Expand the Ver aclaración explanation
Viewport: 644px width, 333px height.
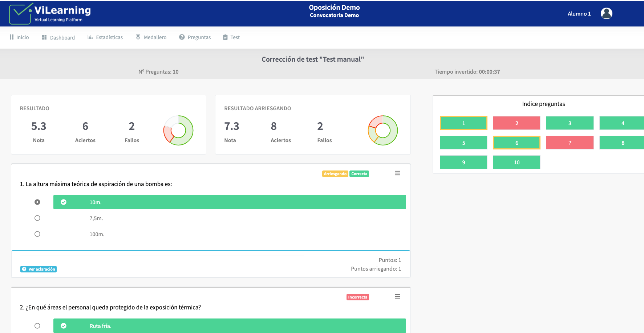(x=39, y=269)
